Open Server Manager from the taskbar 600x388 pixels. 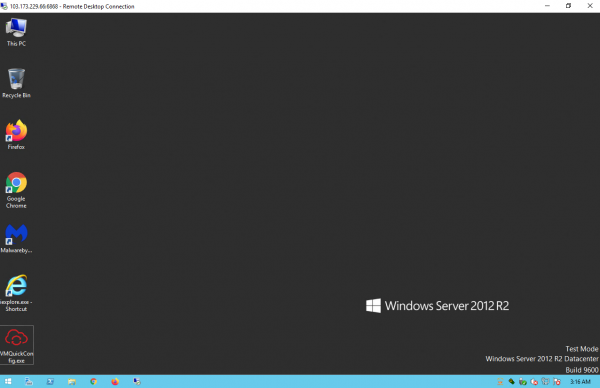click(x=29, y=381)
